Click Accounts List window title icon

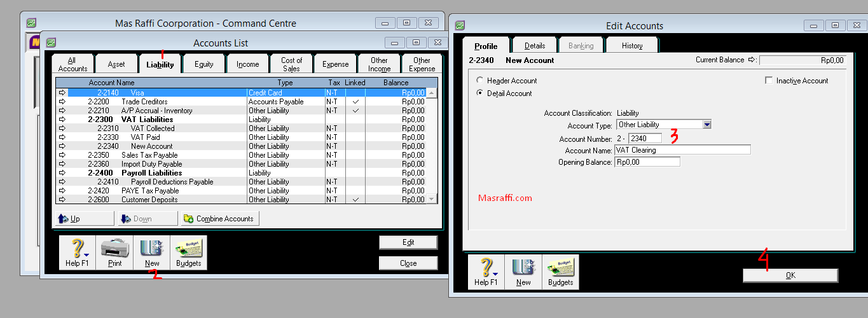pyautogui.click(x=51, y=43)
